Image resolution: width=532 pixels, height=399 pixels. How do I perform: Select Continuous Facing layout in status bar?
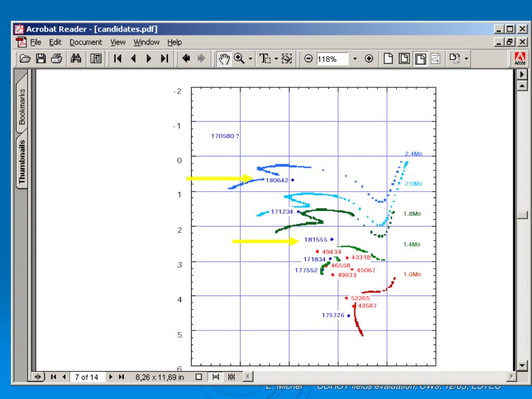coord(231,377)
